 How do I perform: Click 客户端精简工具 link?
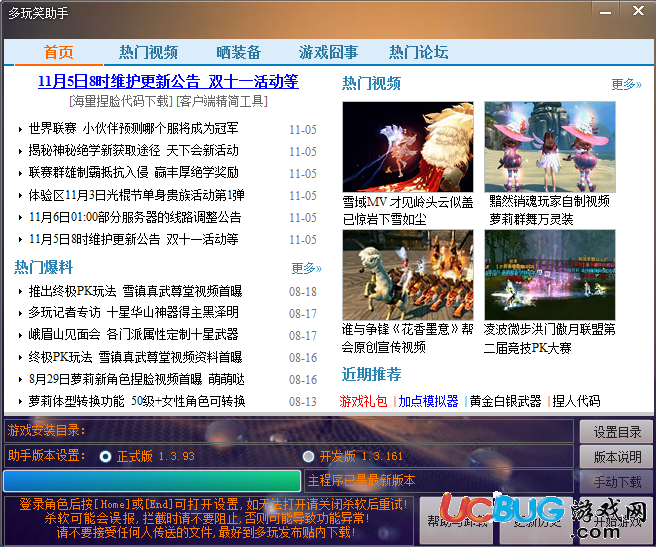point(222,101)
